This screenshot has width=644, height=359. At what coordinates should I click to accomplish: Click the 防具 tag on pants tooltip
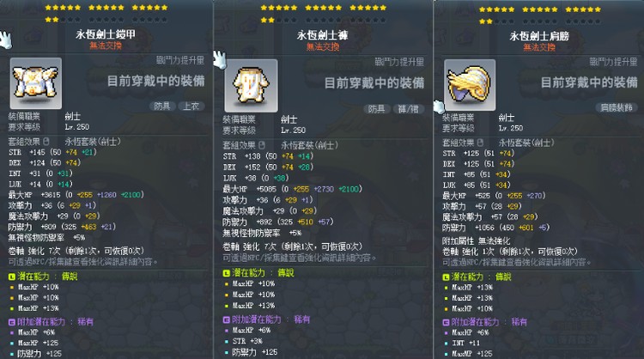tap(377, 109)
